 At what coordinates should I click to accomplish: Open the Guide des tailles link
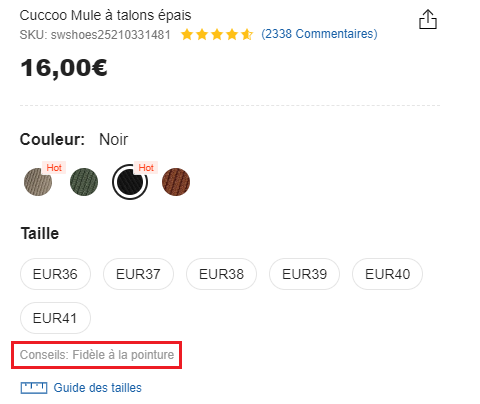click(x=97, y=388)
